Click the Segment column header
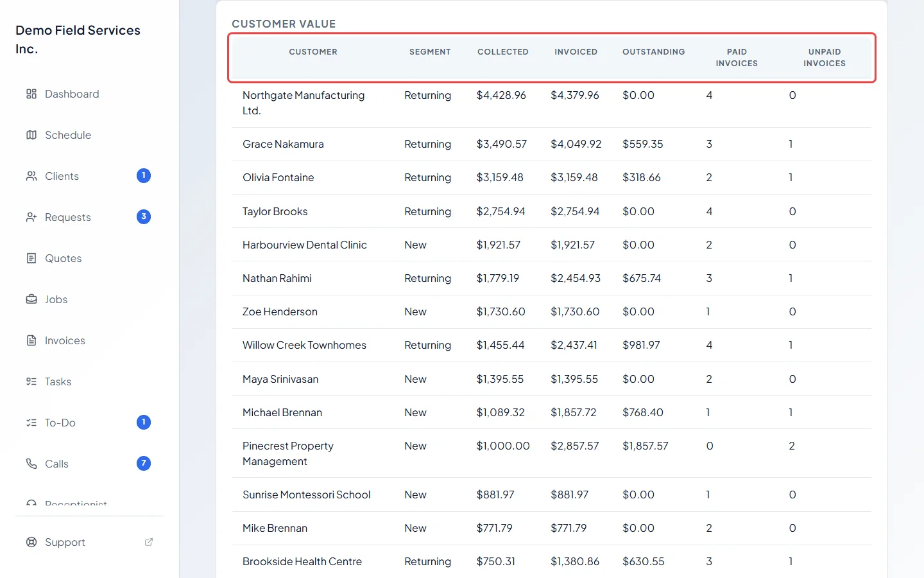Screen dimensions: 924x578 (x=430, y=52)
